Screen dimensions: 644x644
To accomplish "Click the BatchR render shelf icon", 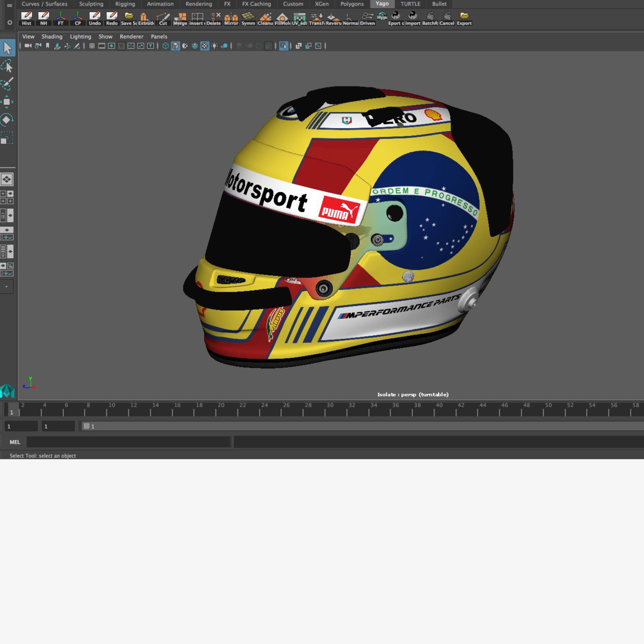I will click(430, 19).
